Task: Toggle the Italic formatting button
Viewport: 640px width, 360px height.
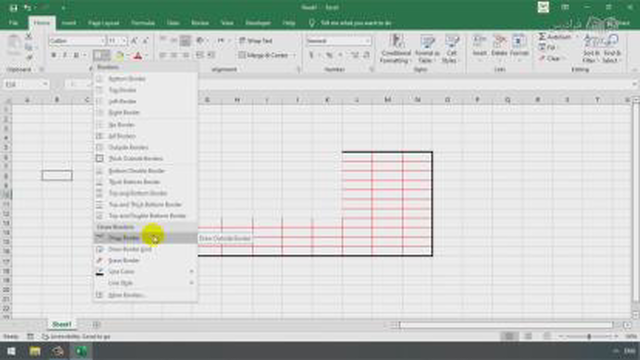Action: 64,55
